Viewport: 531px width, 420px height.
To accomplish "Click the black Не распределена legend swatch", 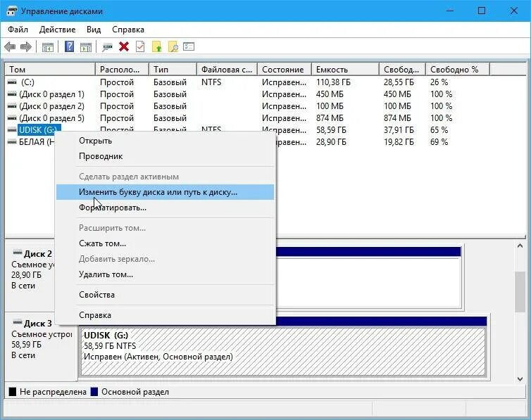I will click(13, 392).
